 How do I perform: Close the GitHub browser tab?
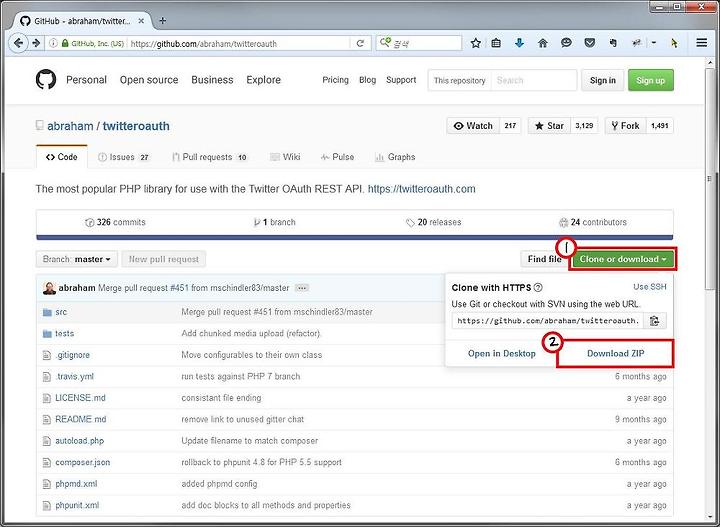pyautogui.click(x=141, y=21)
